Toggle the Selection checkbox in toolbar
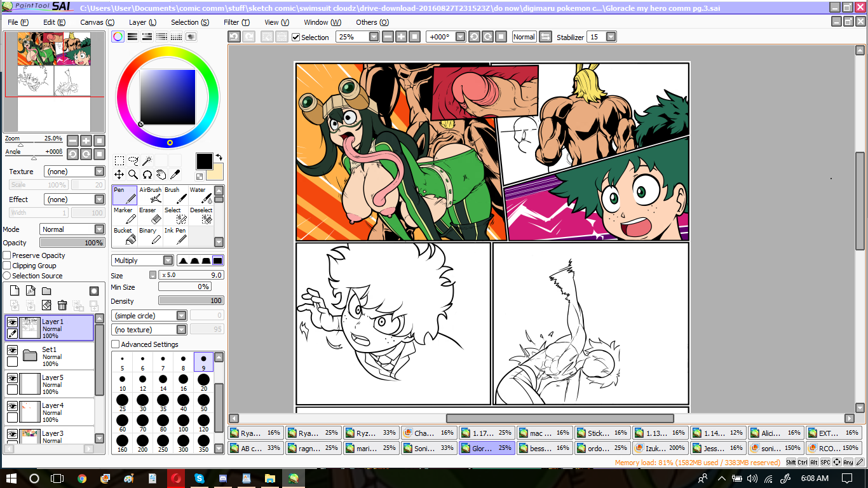 click(295, 37)
